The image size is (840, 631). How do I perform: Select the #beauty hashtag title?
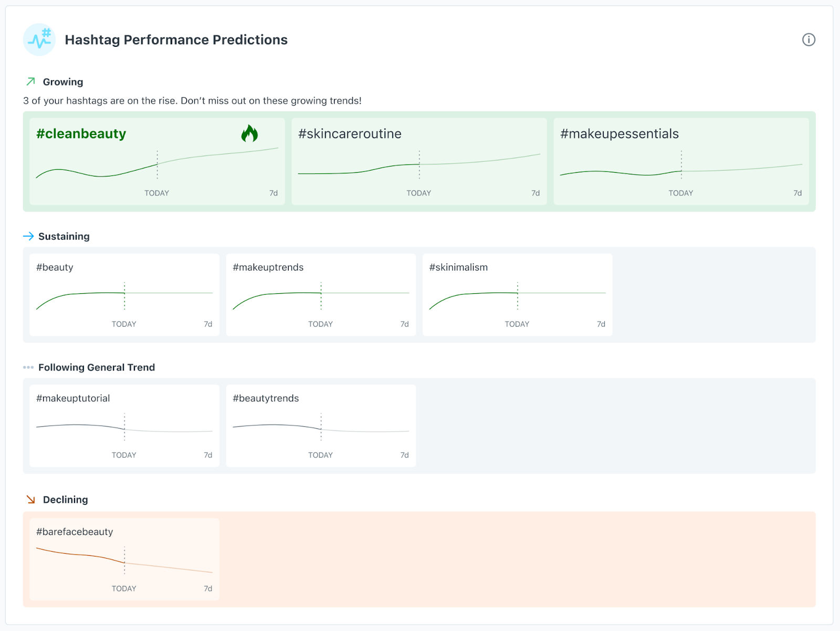tap(55, 267)
